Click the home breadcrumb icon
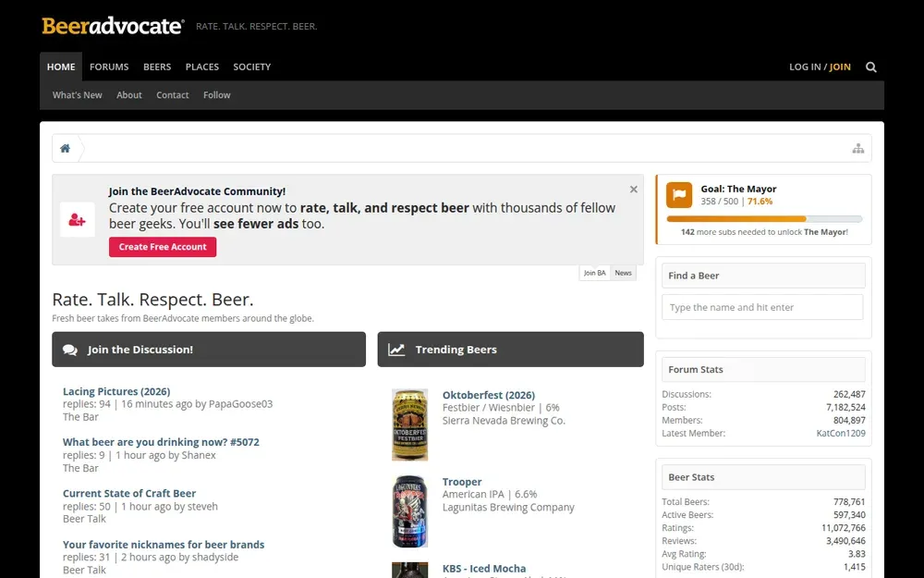 coord(65,148)
